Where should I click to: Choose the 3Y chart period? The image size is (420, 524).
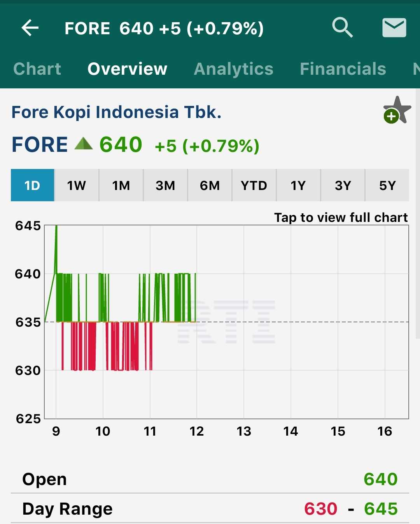(343, 185)
